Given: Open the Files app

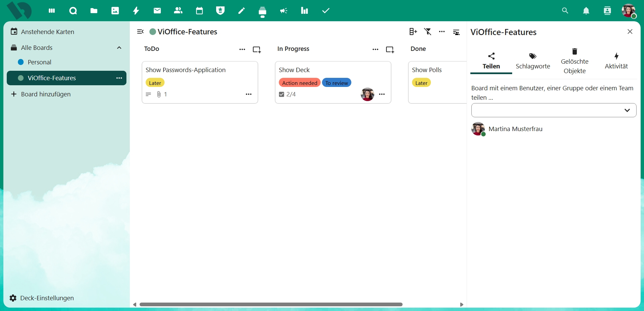Looking at the screenshot, I should (94, 11).
